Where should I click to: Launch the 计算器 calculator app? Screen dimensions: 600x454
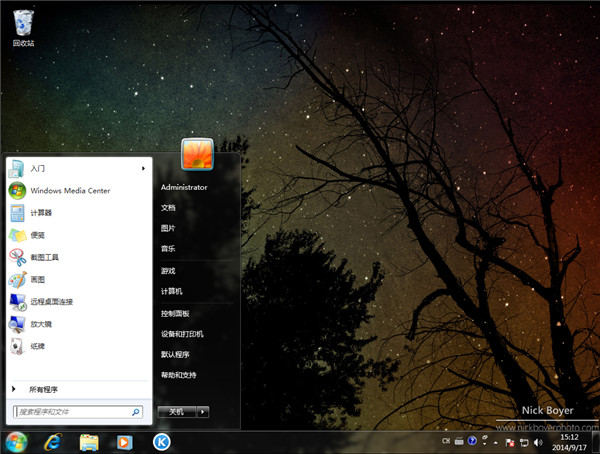coord(40,212)
